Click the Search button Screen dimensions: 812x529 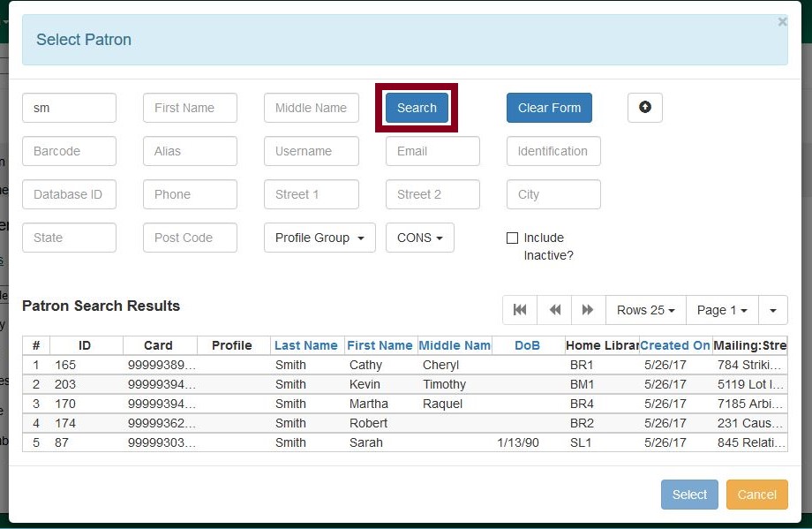[416, 107]
